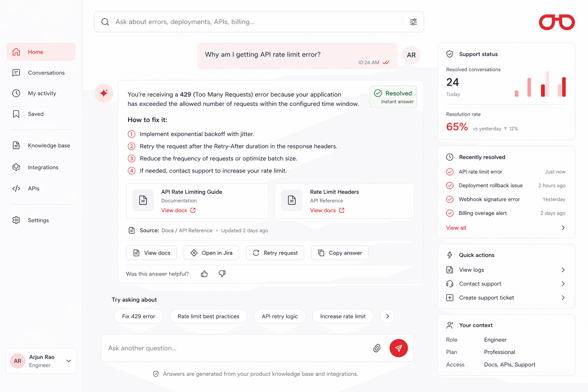The height and width of the screenshot is (392, 588).
Task: Click the sparkle AI assistant avatar icon
Action: 104,93
